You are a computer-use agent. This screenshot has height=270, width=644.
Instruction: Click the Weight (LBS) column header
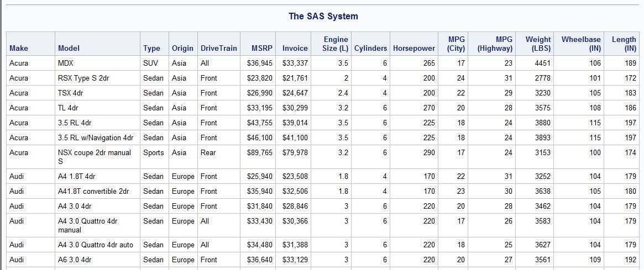[x=535, y=44]
